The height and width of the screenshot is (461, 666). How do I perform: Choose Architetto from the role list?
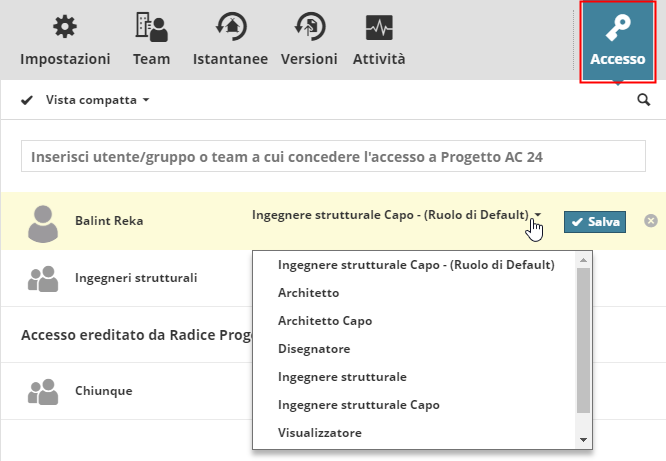coord(309,293)
